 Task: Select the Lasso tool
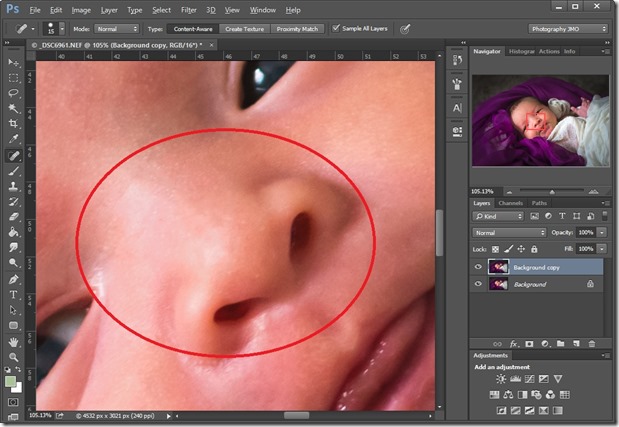click(x=13, y=93)
